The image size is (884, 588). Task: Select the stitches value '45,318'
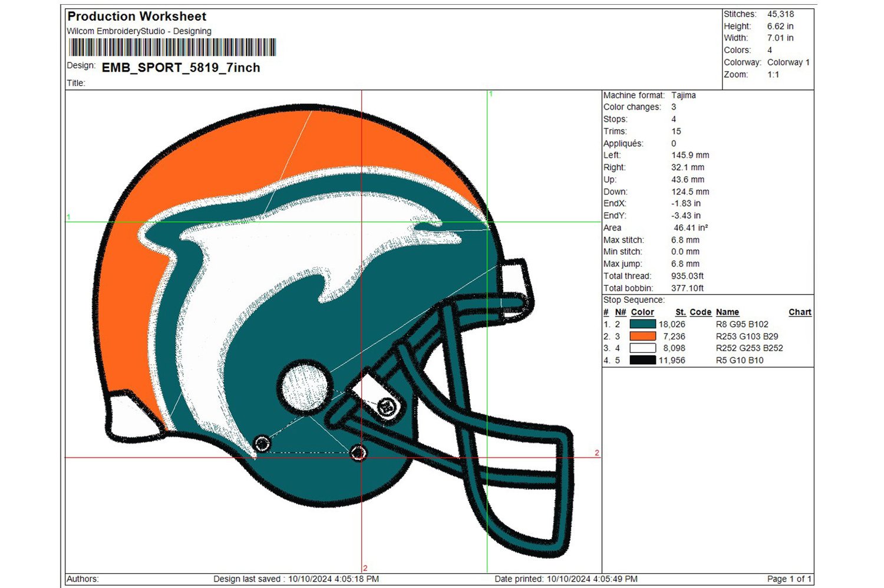pyautogui.click(x=780, y=14)
